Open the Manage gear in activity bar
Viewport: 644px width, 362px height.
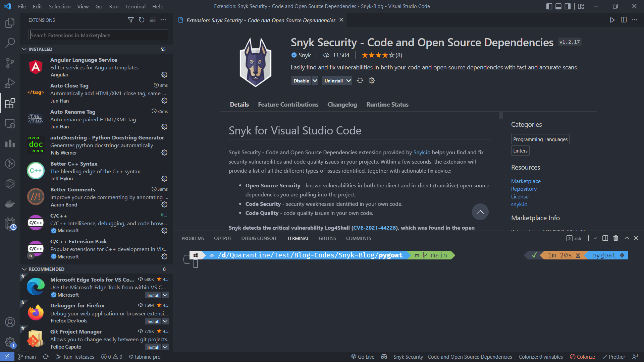click(10, 342)
